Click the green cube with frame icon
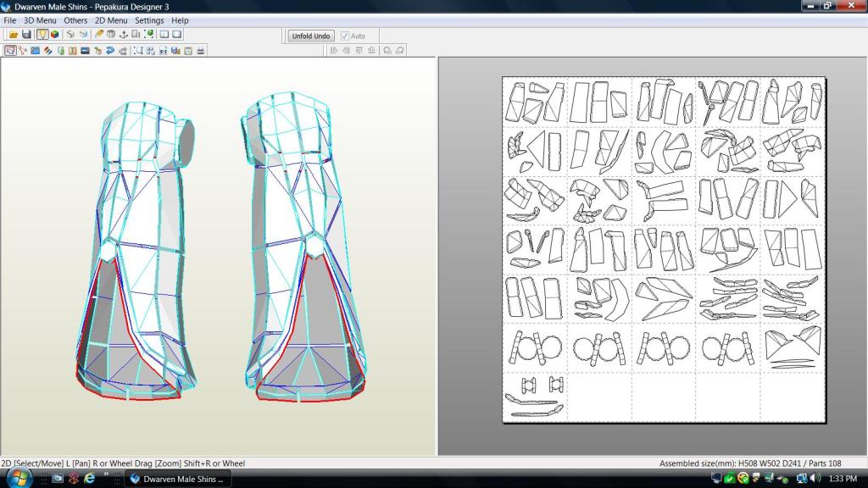868x488 pixels. pos(149,34)
